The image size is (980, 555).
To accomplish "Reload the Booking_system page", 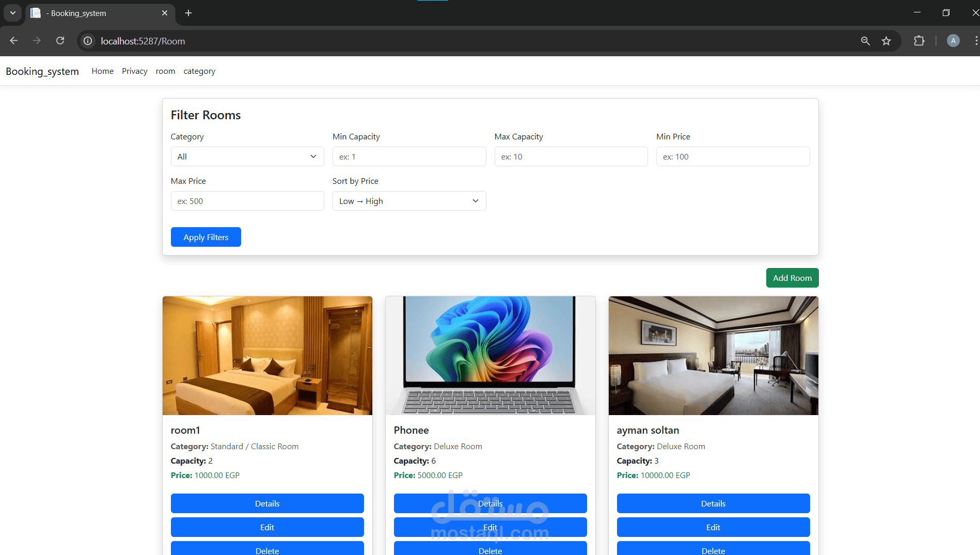I will [60, 41].
